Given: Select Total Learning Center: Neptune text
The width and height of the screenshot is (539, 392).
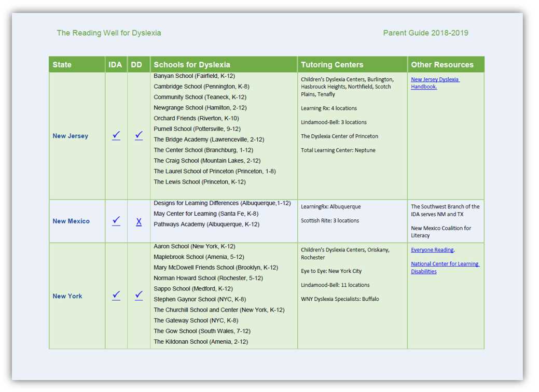Looking at the screenshot, I should tap(338, 150).
